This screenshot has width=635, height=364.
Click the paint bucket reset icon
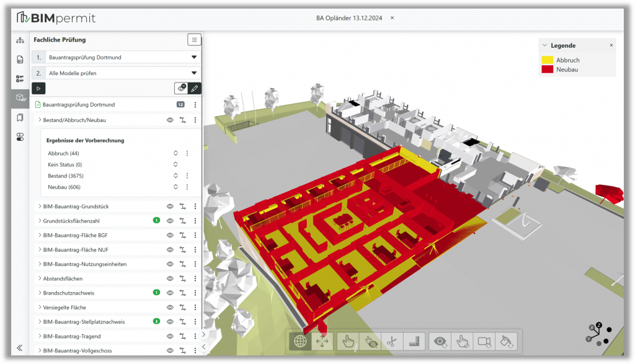click(x=507, y=341)
